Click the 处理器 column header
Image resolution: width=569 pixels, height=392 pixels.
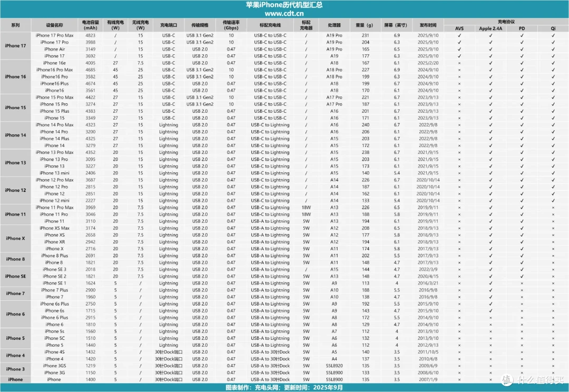[x=334, y=25]
